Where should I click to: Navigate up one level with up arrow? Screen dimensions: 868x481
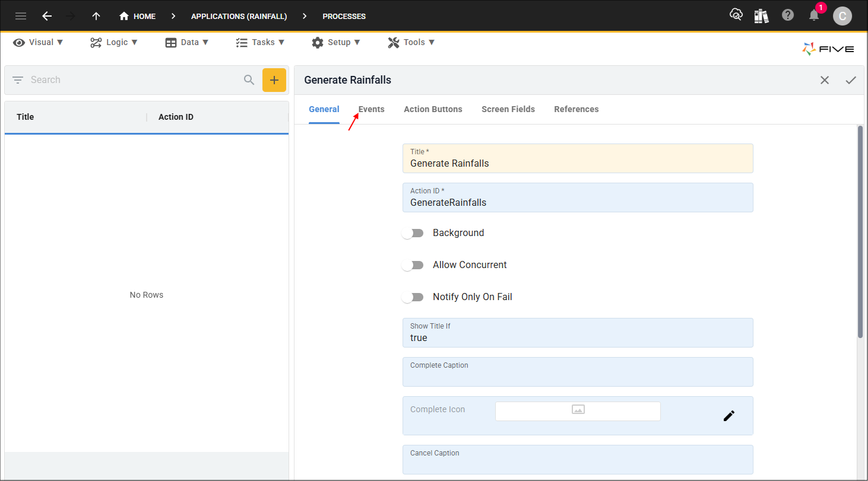coord(96,16)
